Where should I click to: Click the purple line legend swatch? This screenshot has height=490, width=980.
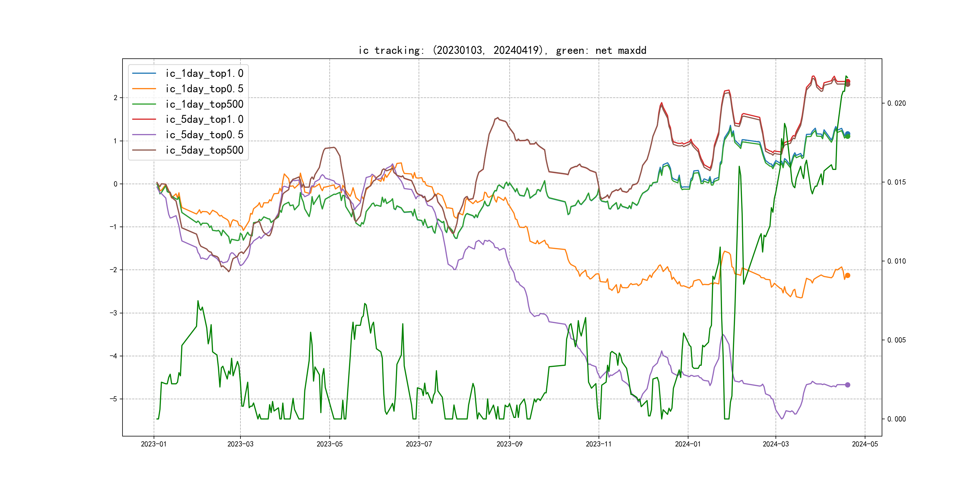point(144,135)
